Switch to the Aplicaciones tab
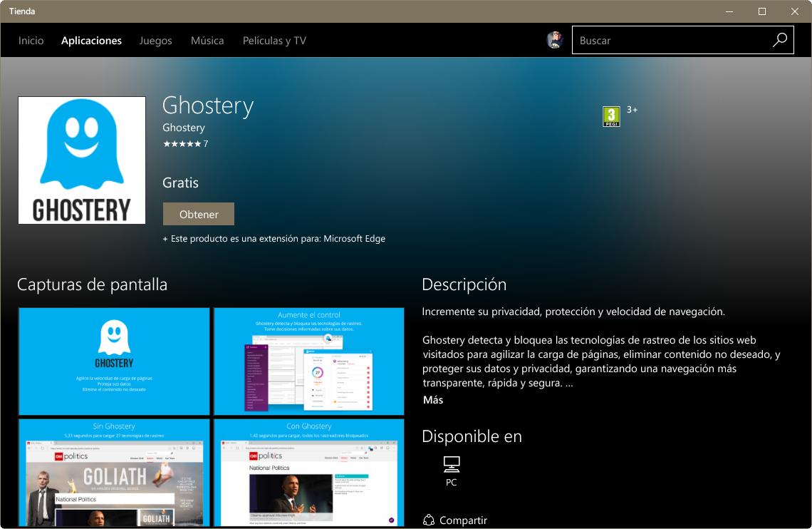The image size is (812, 529). click(x=91, y=41)
